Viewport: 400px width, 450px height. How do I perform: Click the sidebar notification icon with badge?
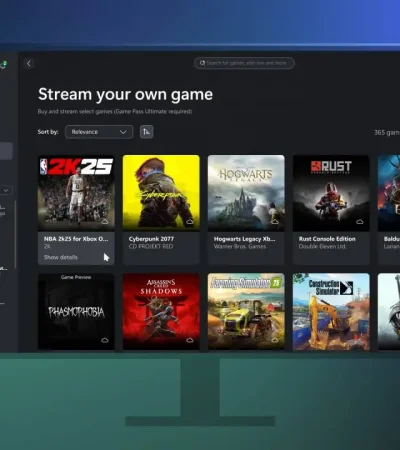(x=4, y=65)
